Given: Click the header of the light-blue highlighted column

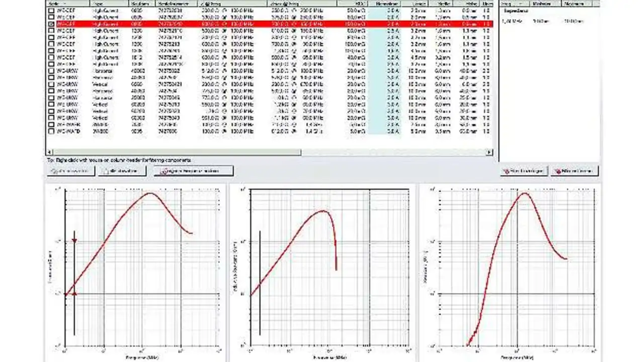Looking at the screenshot, I should coord(384,4).
